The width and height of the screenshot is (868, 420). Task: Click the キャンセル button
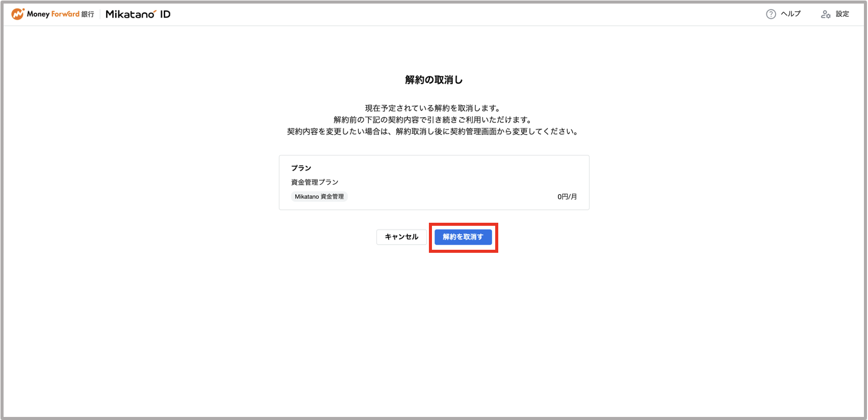[x=401, y=237]
